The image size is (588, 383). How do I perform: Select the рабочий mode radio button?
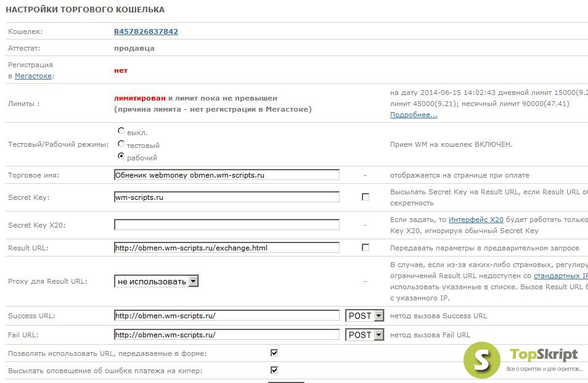[121, 156]
